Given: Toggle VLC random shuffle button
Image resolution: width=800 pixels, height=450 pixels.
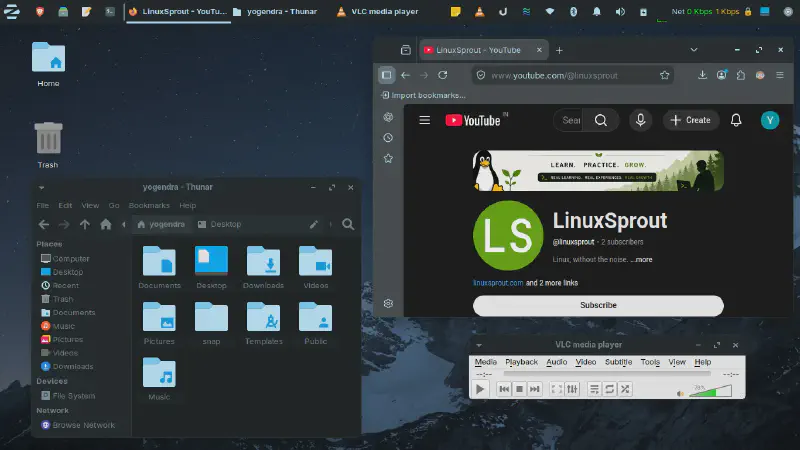Looking at the screenshot, I should tap(625, 389).
